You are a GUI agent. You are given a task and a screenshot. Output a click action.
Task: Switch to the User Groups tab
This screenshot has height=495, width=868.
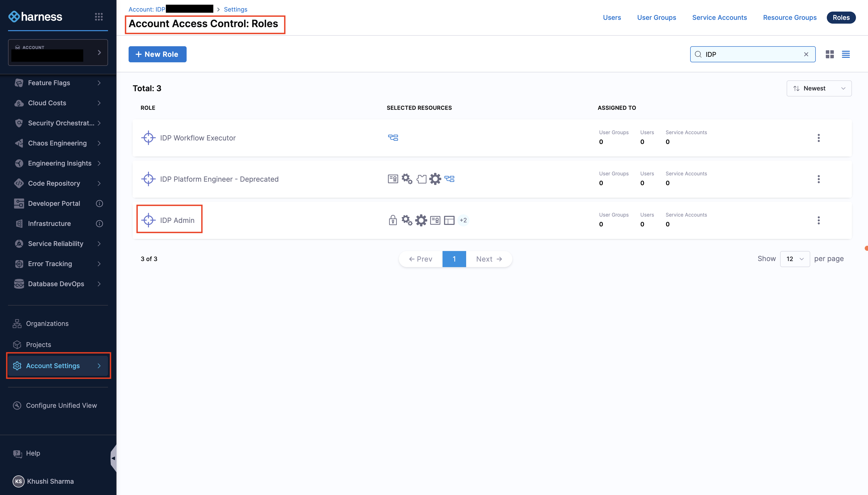tap(656, 17)
